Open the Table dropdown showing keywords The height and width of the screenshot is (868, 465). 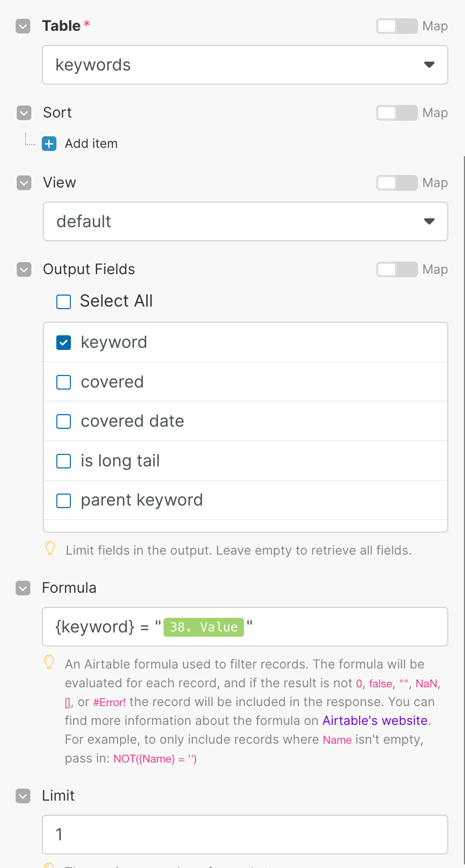[x=245, y=65]
